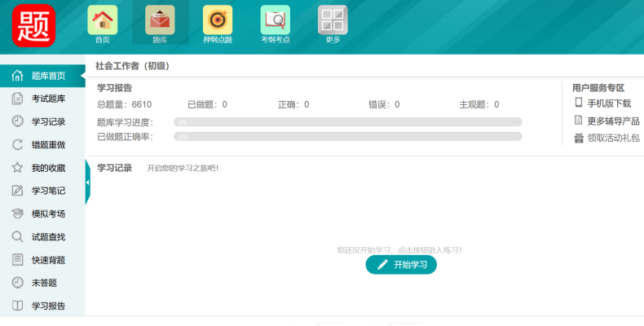
Task: Select 快速背题 in the sidebar
Action: tap(42, 259)
